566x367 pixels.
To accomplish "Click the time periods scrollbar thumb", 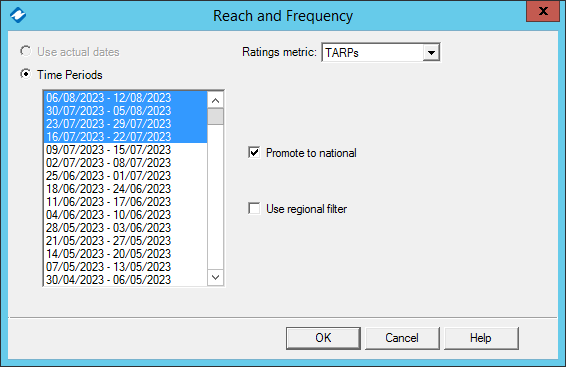I will tap(215, 116).
